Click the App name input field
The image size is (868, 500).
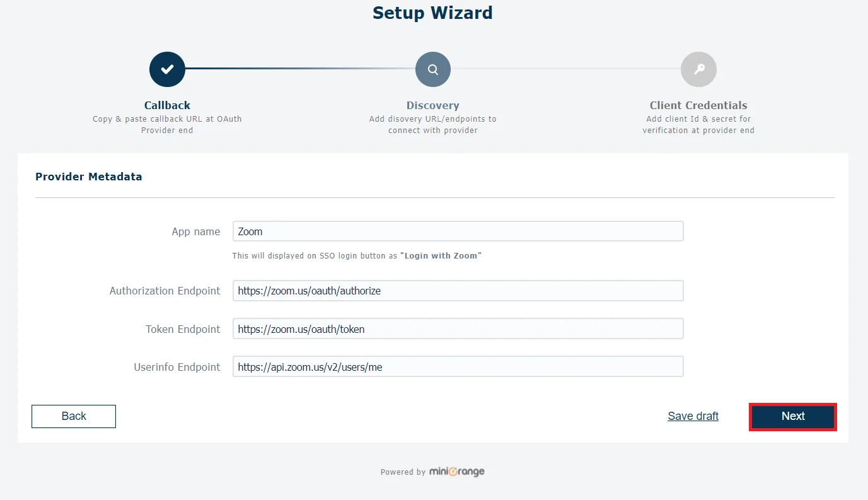pos(458,231)
